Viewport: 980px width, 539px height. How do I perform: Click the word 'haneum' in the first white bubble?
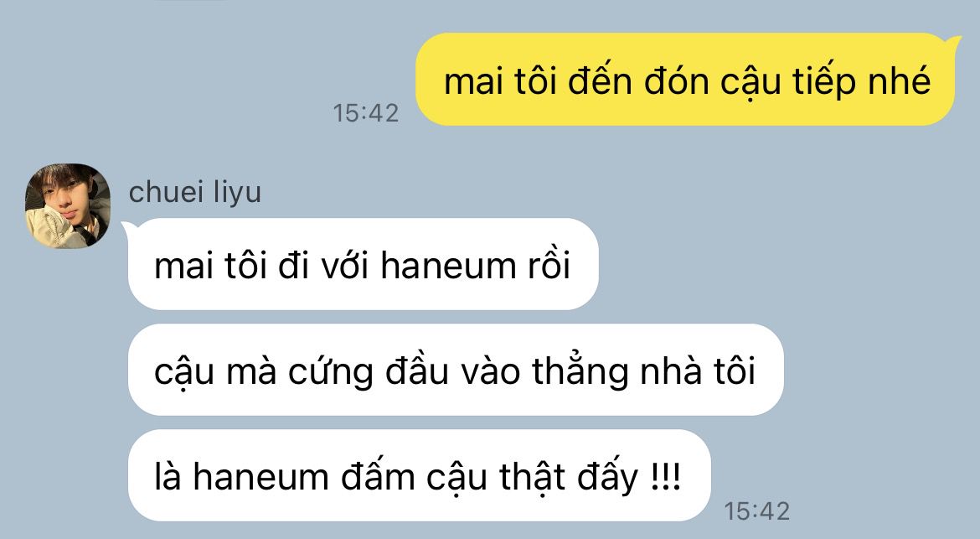[x=448, y=265]
